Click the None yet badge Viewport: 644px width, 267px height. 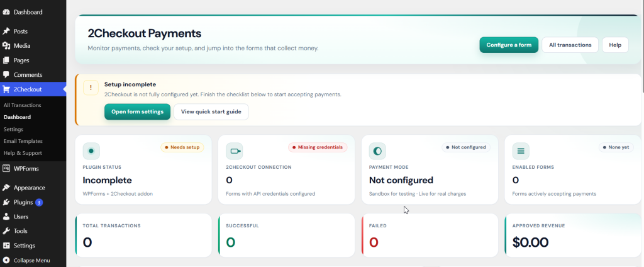[x=616, y=147]
